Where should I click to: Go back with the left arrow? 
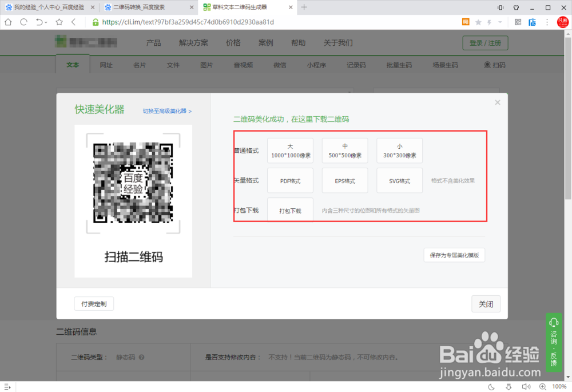pyautogui.click(x=73, y=22)
